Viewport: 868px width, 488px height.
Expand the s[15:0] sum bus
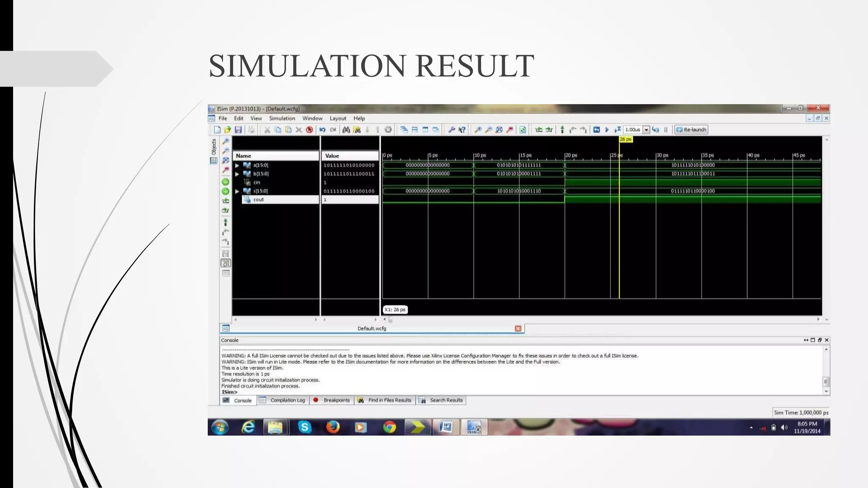click(237, 191)
